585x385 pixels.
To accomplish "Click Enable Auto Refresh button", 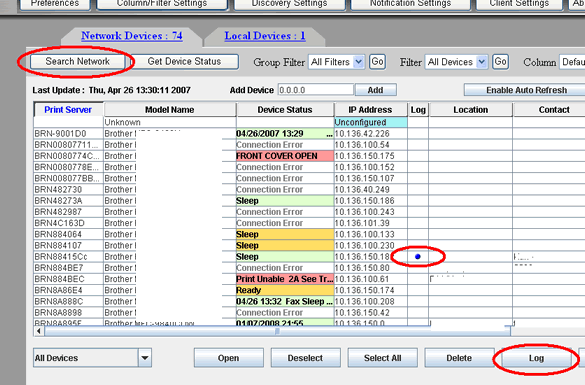I will pos(526,90).
